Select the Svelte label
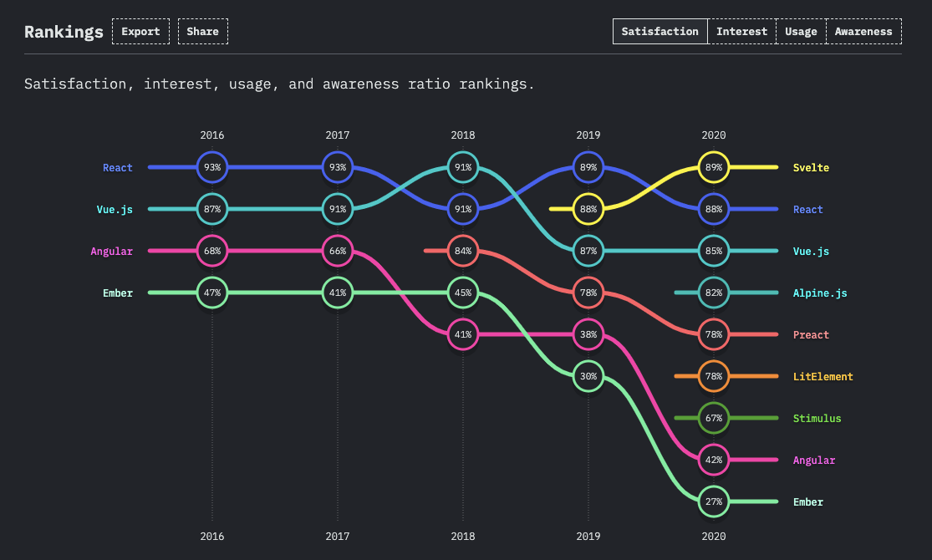Viewport: 932px width, 560px height. [x=810, y=167]
